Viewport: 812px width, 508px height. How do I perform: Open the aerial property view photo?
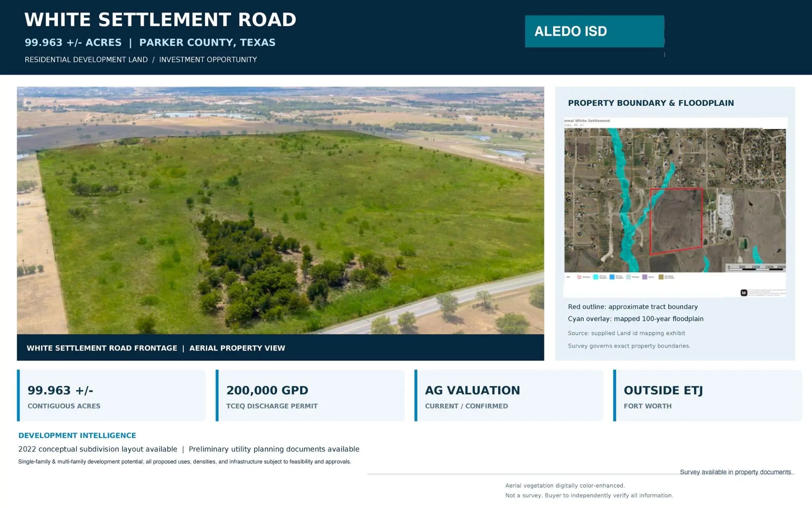point(280,210)
